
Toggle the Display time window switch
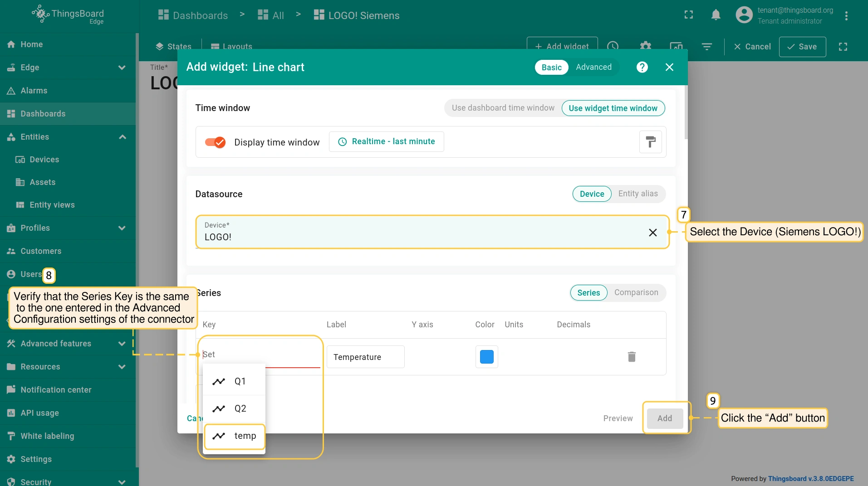(215, 142)
